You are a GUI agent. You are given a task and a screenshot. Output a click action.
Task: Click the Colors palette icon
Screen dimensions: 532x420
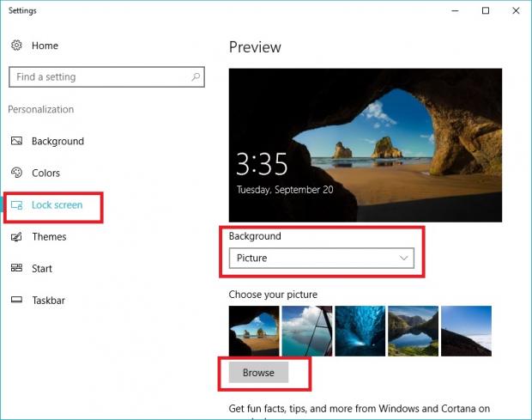pos(16,173)
